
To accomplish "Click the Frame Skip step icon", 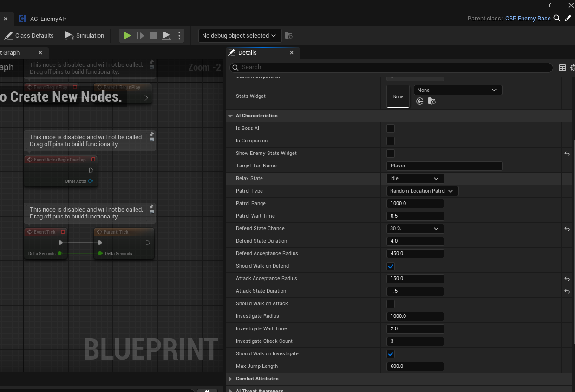I will (x=140, y=35).
